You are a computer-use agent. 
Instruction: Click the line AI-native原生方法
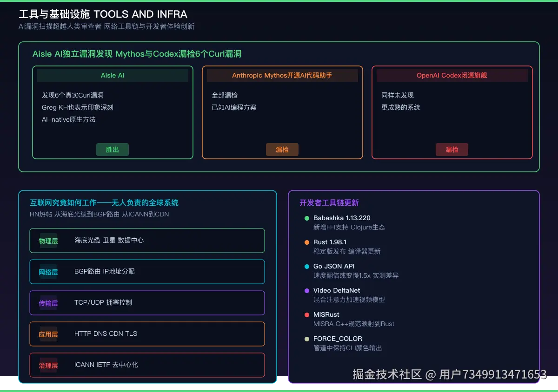click(x=69, y=119)
